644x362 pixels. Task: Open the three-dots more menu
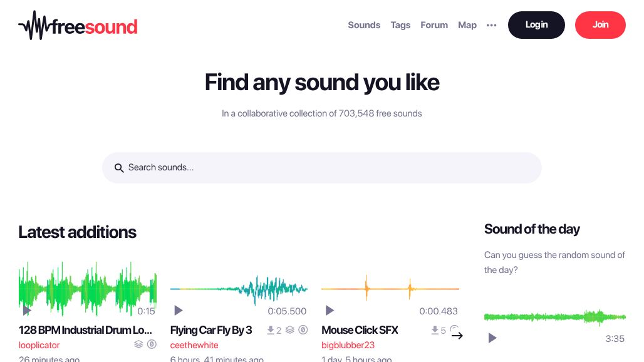pyautogui.click(x=491, y=25)
